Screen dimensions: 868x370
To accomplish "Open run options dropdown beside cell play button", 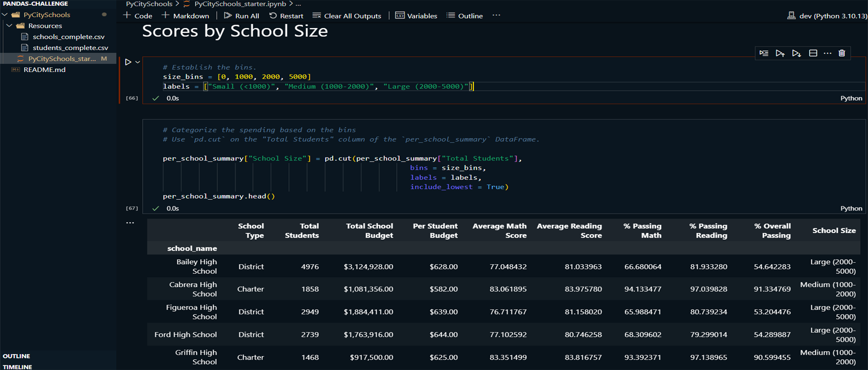I will coord(138,62).
